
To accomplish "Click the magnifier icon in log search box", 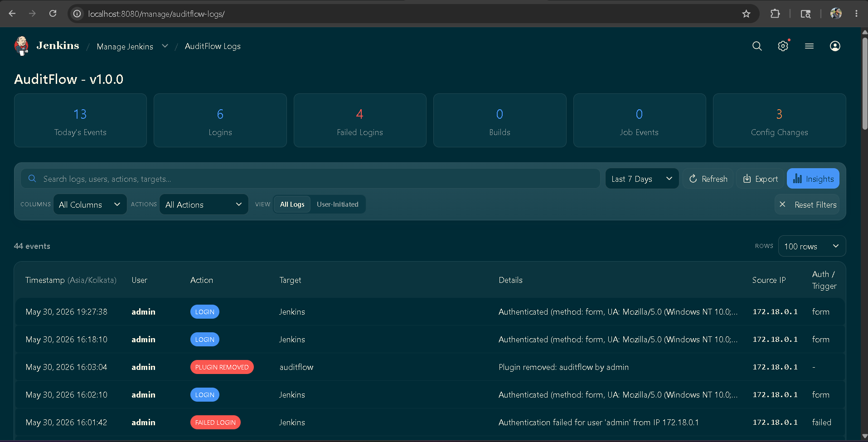I will (x=32, y=179).
